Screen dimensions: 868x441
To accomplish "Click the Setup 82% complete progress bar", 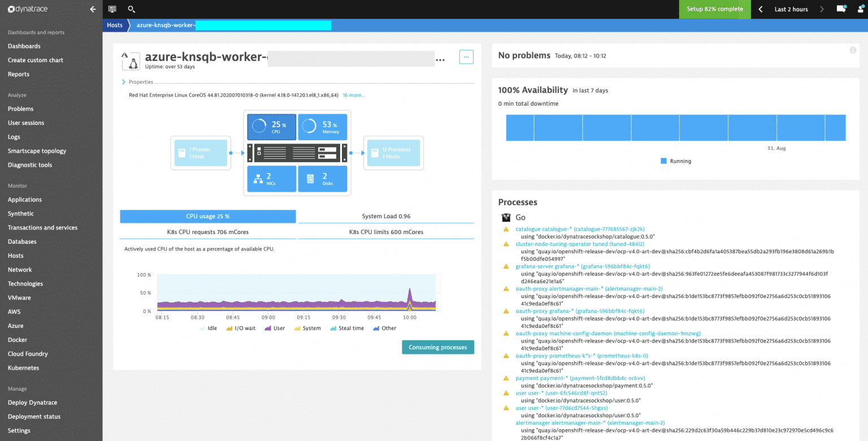I will [714, 9].
